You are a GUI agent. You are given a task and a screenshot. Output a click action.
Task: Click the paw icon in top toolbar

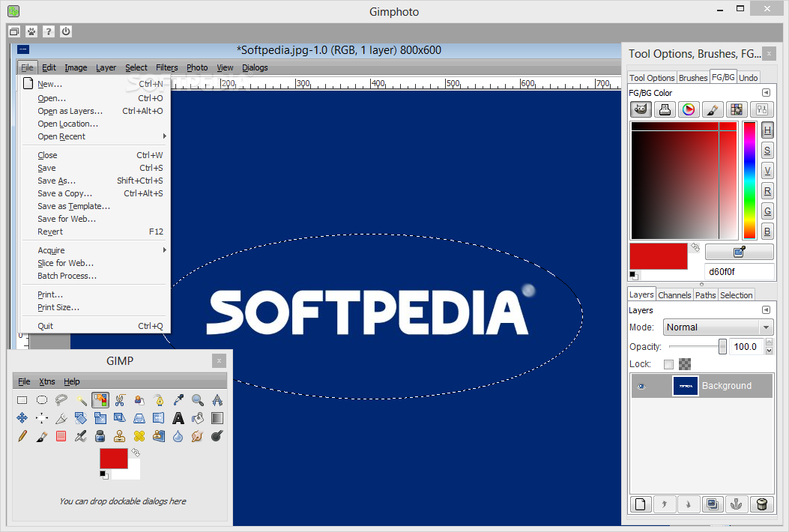[31, 31]
